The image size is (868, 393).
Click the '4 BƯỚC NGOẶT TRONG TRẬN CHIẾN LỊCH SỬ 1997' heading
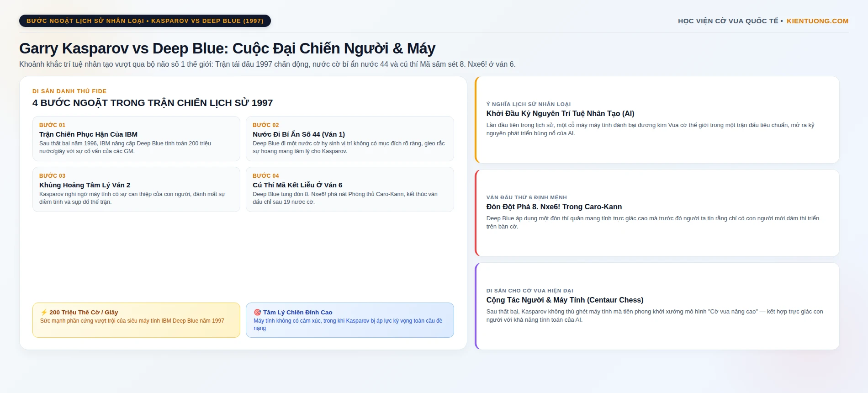pyautogui.click(x=153, y=103)
